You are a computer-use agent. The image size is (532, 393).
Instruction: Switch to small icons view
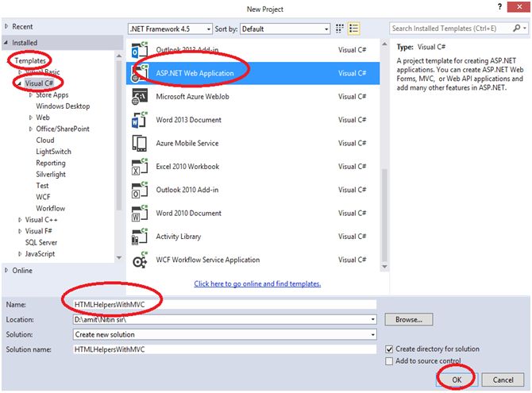pyautogui.click(x=339, y=29)
